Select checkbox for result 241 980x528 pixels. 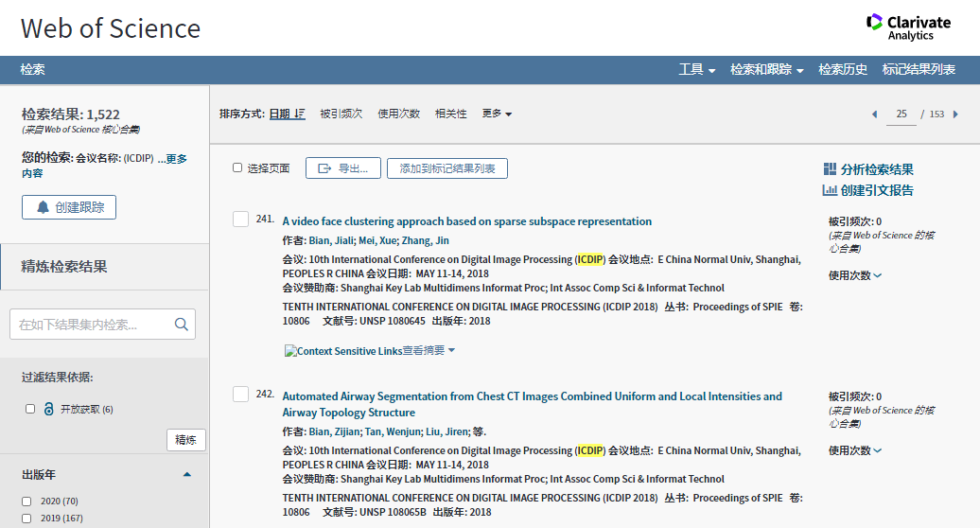240,219
